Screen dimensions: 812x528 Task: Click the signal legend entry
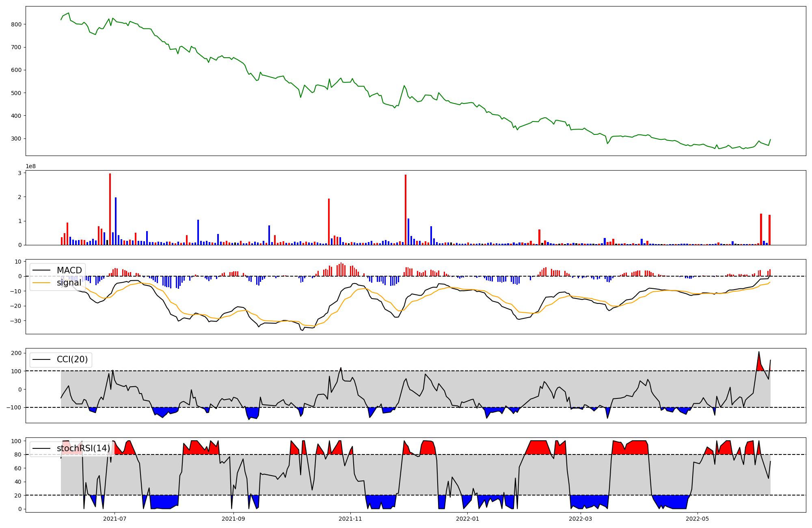69,283
